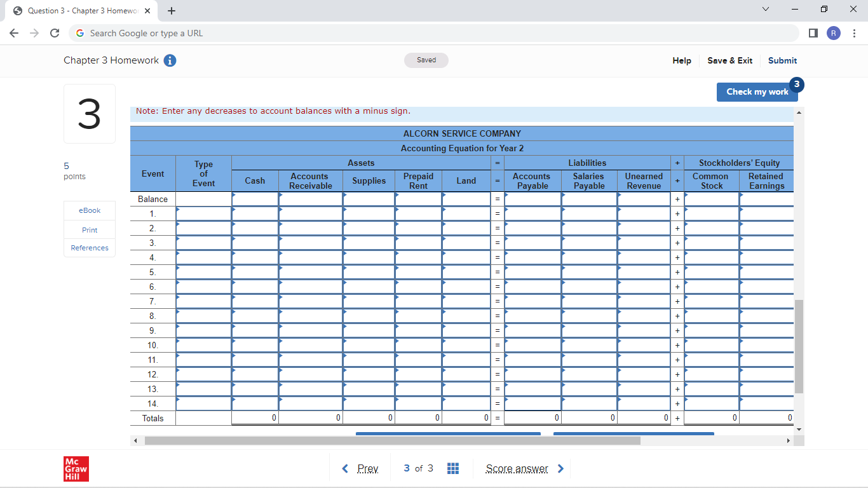Screen dimensions: 868x488
Task: Reload the page with the refresh icon
Action: point(55,33)
